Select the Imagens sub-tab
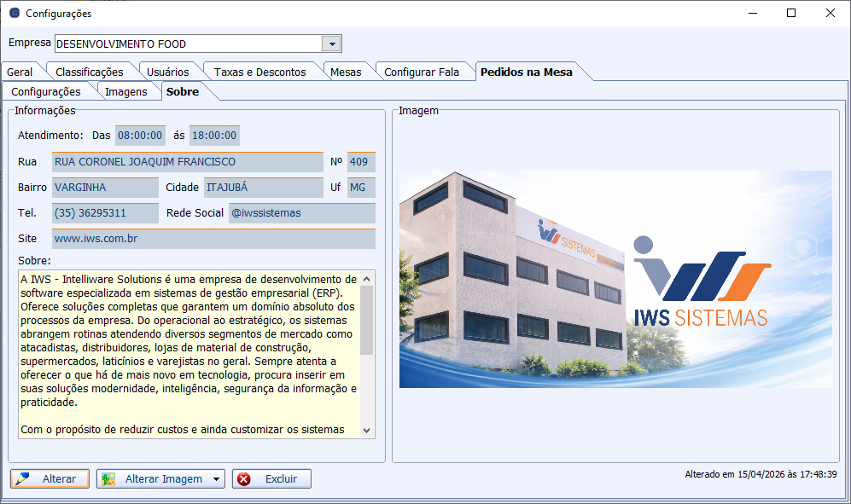 click(126, 91)
